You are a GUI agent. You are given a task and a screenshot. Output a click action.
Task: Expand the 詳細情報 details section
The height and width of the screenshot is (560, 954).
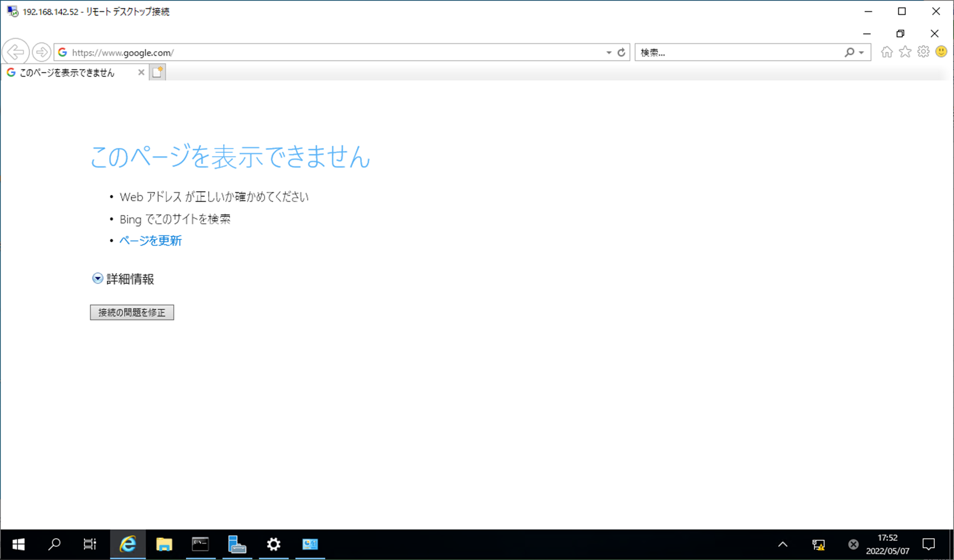pyautogui.click(x=98, y=278)
